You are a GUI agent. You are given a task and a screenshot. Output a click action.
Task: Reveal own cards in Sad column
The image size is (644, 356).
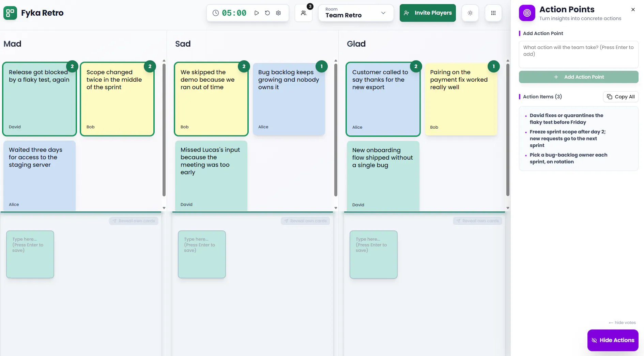point(305,221)
